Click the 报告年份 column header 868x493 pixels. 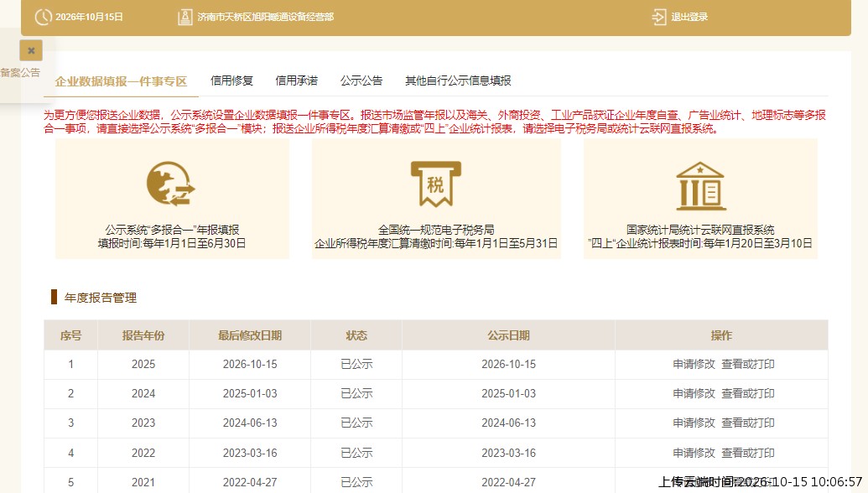(143, 335)
